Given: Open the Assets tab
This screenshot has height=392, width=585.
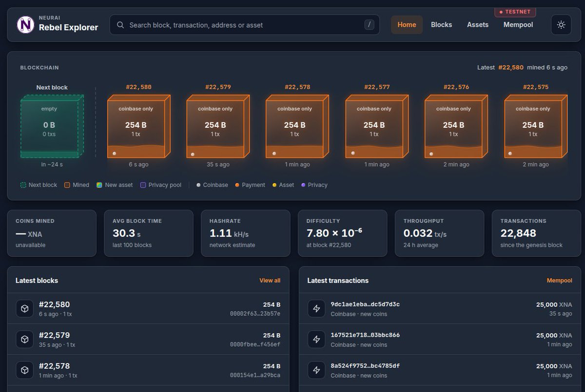Looking at the screenshot, I should pos(478,25).
